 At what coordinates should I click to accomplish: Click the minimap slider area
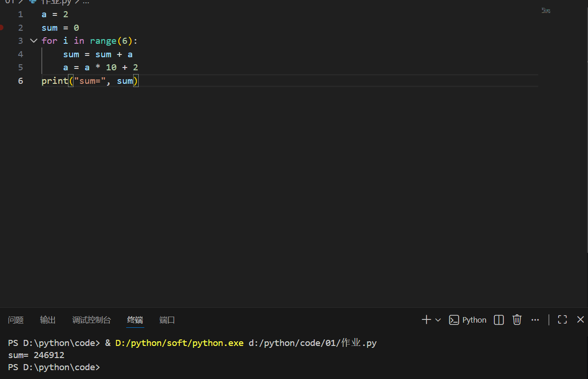(x=545, y=10)
